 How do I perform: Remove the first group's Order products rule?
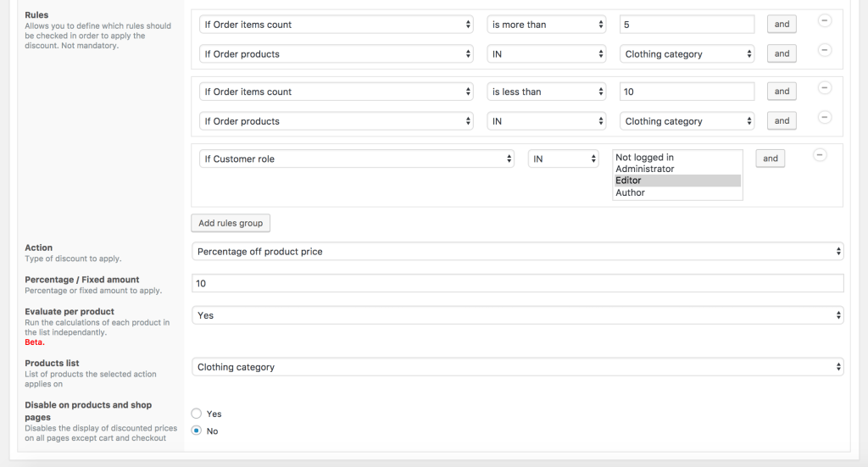824,51
